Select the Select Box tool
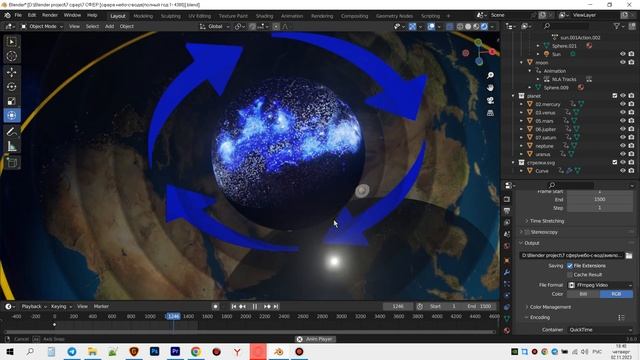The height and width of the screenshot is (360, 640). tap(11, 42)
